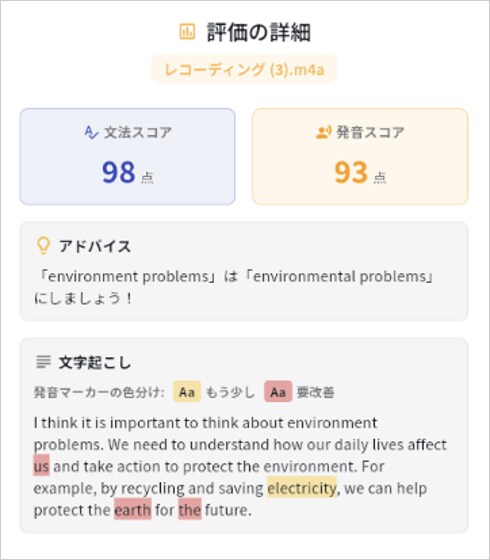490x560 pixels.
Task: Select the レコーディング (3).m4a file badge
Action: (244, 69)
